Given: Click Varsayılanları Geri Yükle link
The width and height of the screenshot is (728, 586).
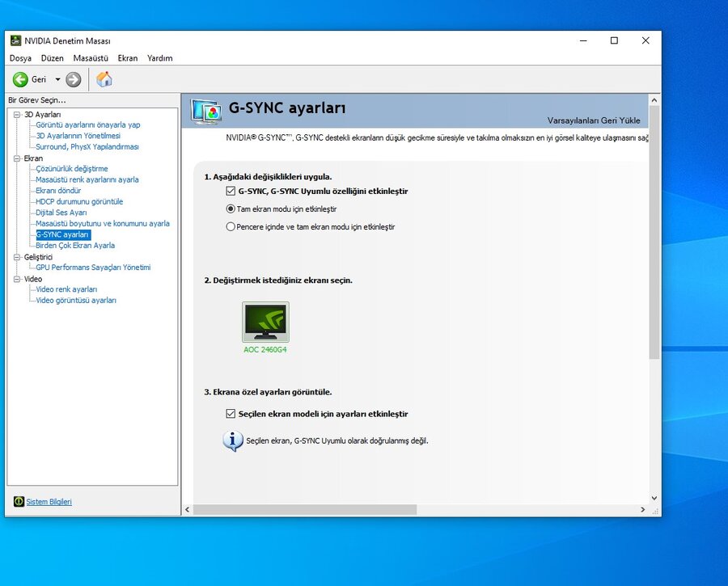Looking at the screenshot, I should click(x=593, y=120).
